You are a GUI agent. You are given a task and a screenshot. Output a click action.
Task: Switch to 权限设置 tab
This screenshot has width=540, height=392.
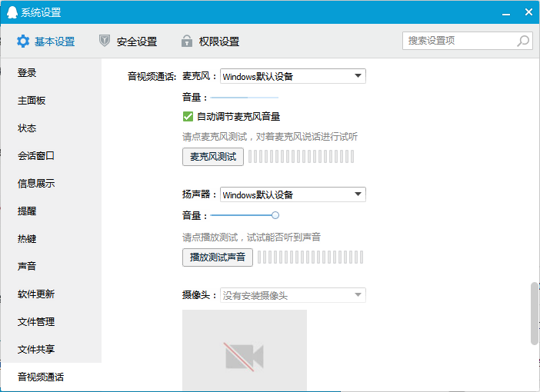[x=218, y=42]
